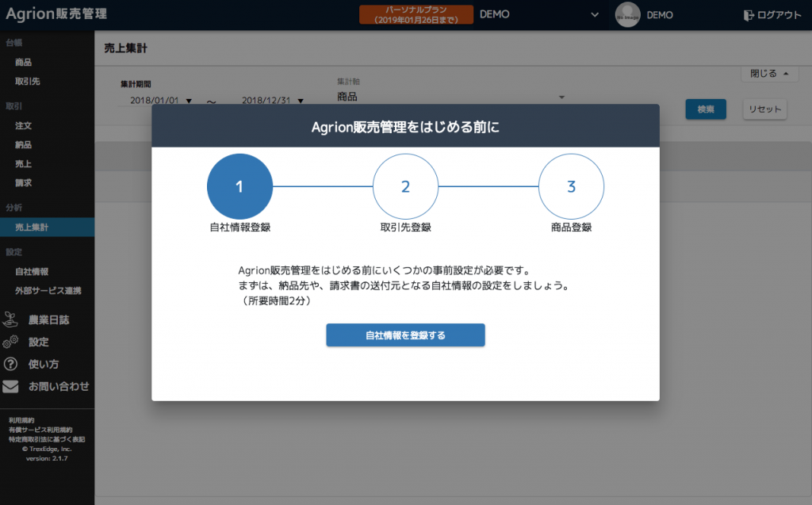812x505 pixels.
Task: Click step 2 取引先登録 circle
Action: (x=405, y=186)
